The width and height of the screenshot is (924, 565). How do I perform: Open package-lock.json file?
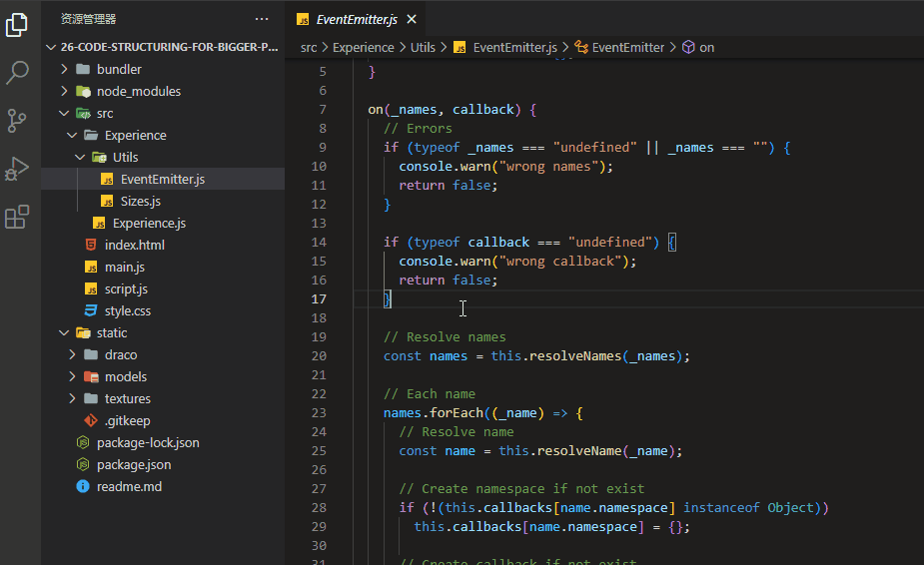coord(148,443)
